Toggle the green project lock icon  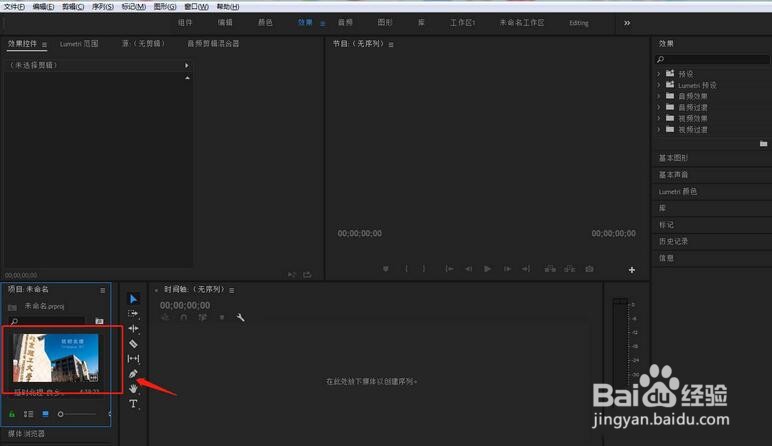(12, 414)
